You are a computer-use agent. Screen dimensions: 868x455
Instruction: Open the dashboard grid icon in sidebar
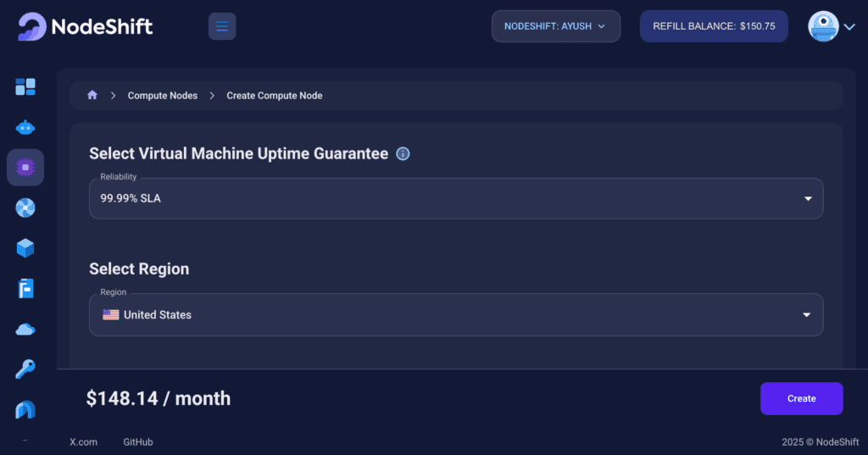click(25, 86)
